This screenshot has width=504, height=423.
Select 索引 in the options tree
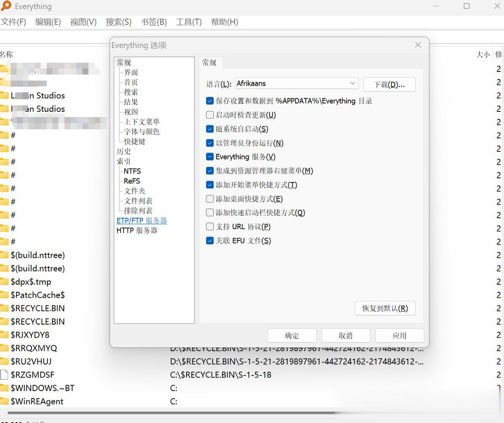[x=123, y=161]
